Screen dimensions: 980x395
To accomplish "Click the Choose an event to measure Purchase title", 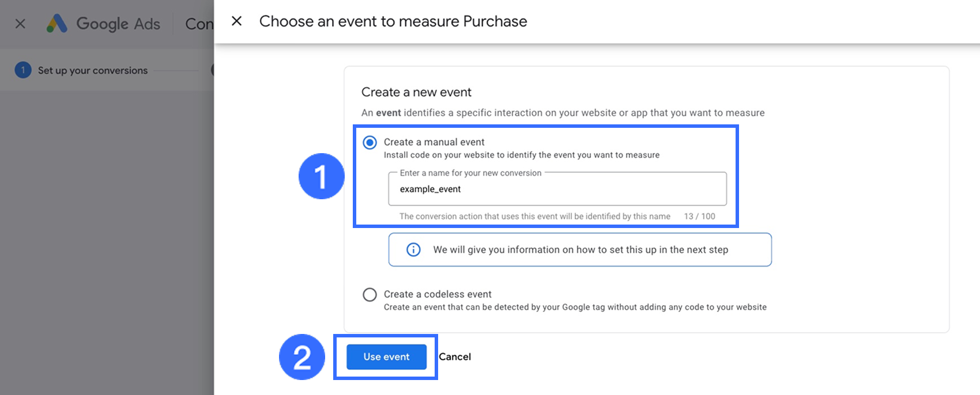I will pos(393,21).
